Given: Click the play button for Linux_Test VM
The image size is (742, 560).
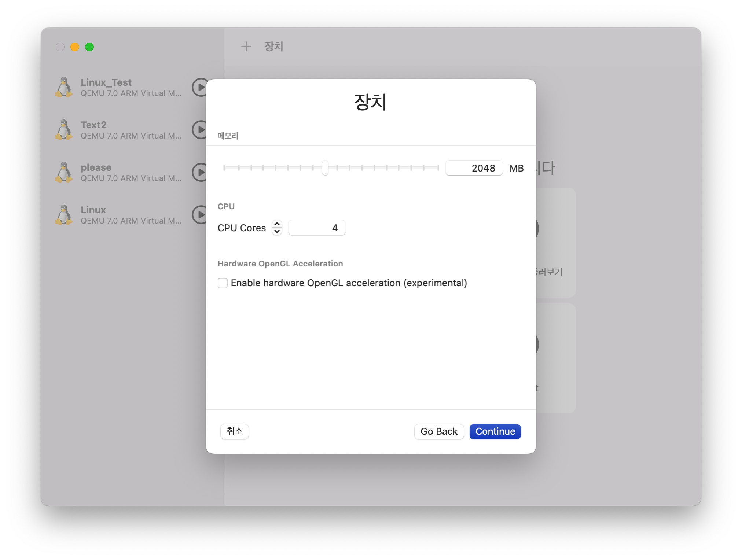Looking at the screenshot, I should pyautogui.click(x=200, y=87).
